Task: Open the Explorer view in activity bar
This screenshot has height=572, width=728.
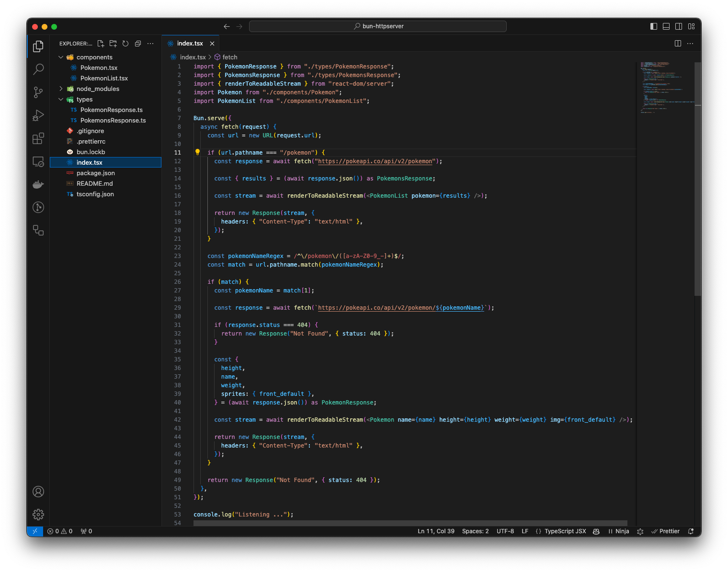Action: click(38, 46)
